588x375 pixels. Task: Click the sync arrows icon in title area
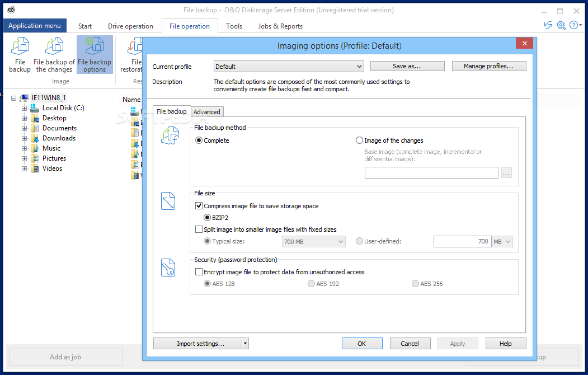(x=548, y=25)
